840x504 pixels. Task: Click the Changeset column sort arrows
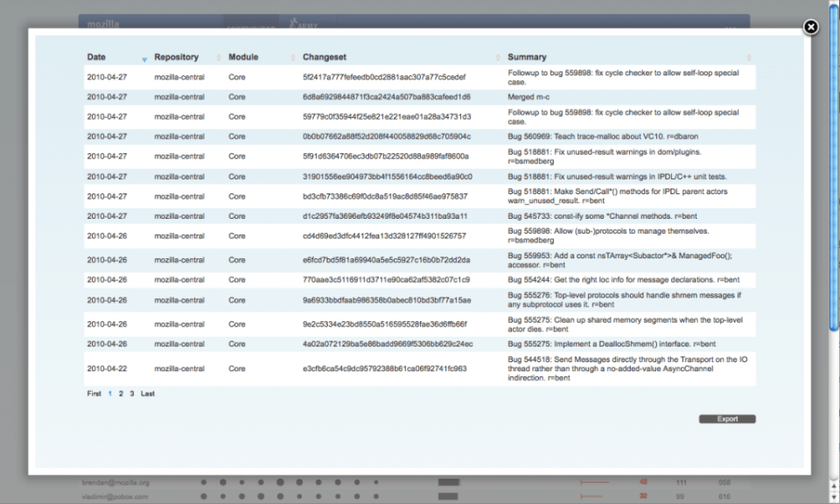click(x=498, y=58)
